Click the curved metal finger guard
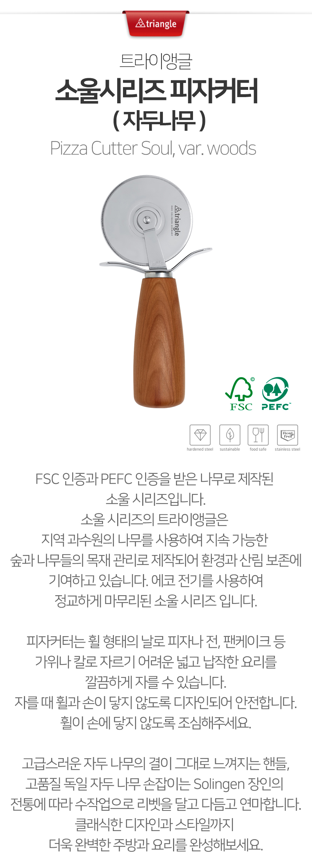The width and height of the screenshot is (312, 868). pos(156,262)
